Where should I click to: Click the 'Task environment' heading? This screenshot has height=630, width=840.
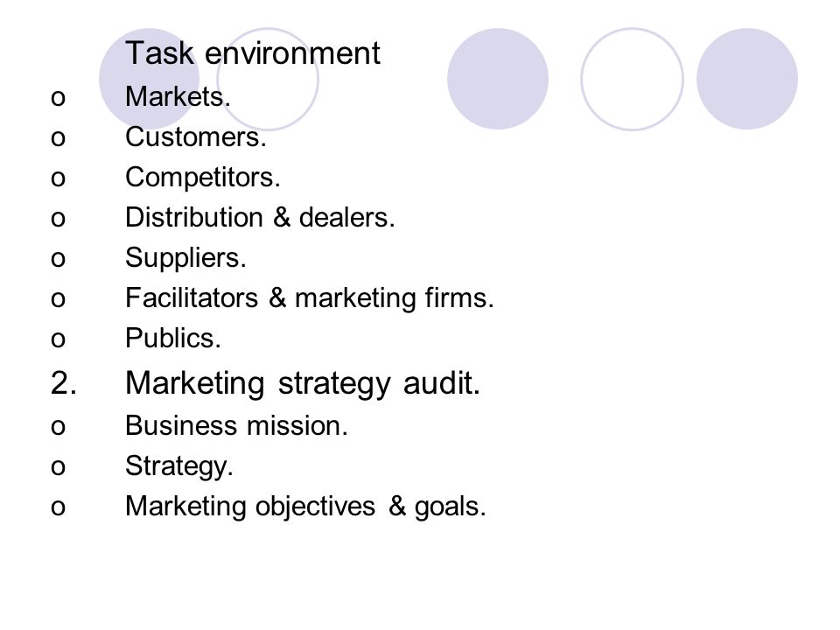pyautogui.click(x=252, y=53)
